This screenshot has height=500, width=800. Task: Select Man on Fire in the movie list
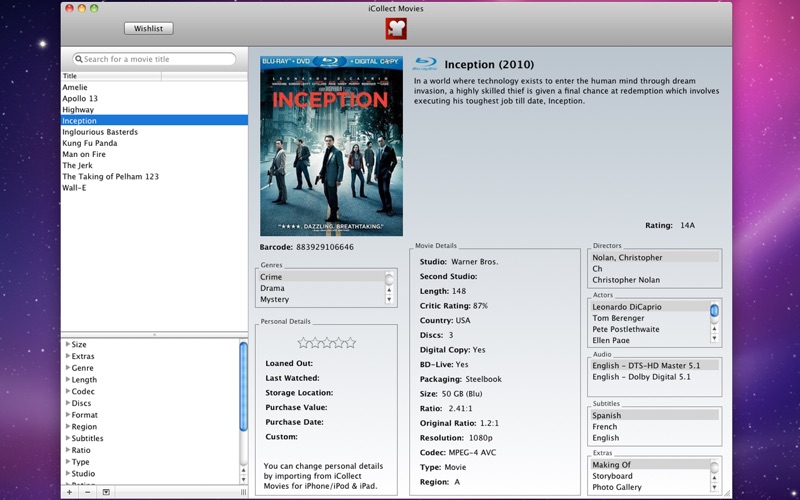click(154, 154)
